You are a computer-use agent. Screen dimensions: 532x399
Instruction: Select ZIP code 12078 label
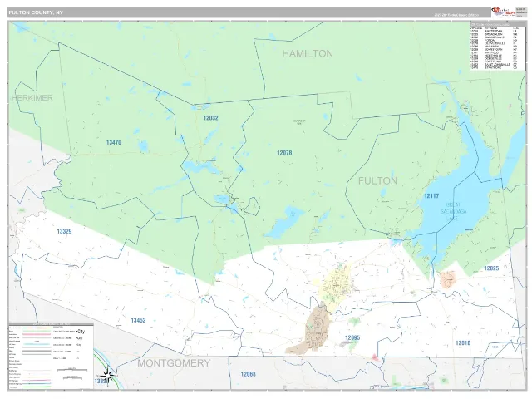click(284, 153)
